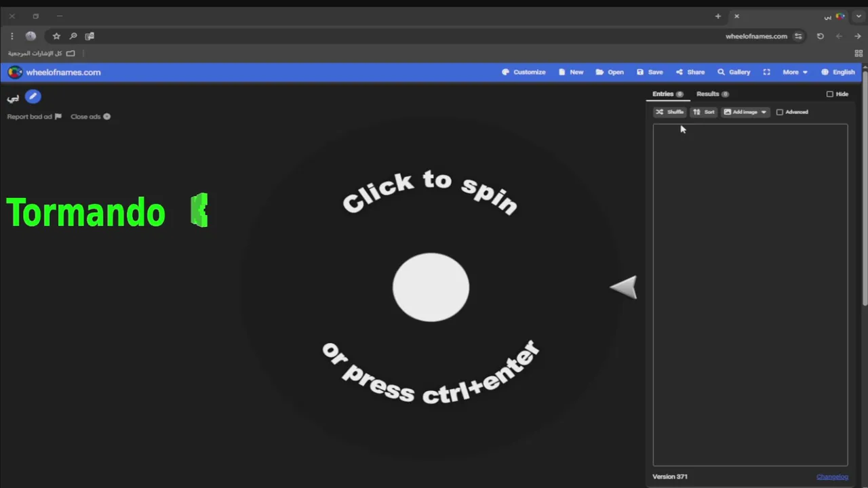Reload the page
The image size is (868, 488).
pos(820,36)
